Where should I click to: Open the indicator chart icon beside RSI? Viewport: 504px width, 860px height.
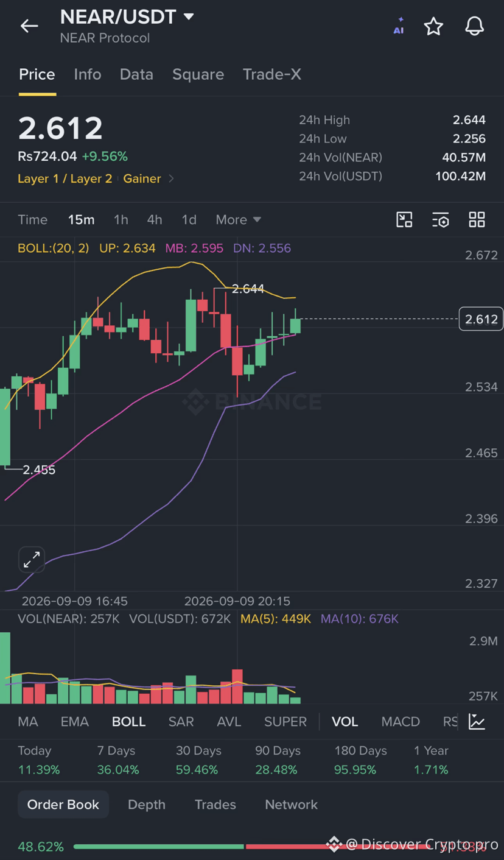point(477,722)
